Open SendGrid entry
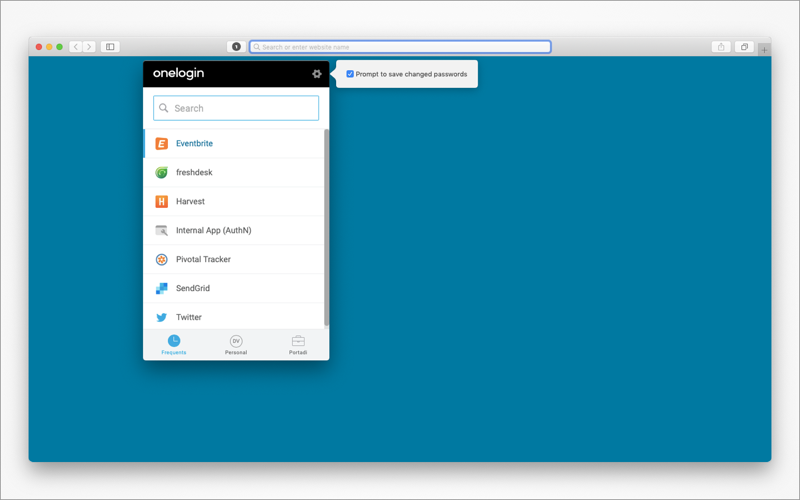 click(234, 288)
